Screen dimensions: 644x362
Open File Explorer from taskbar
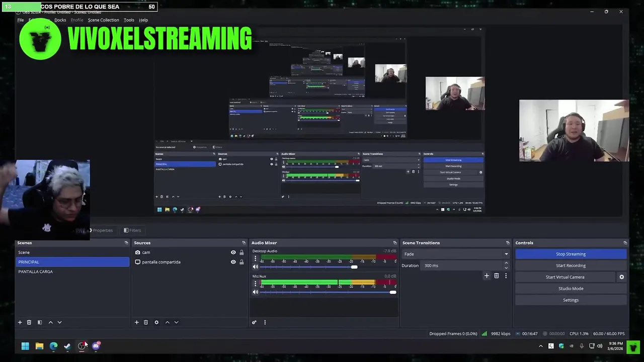tap(39, 346)
